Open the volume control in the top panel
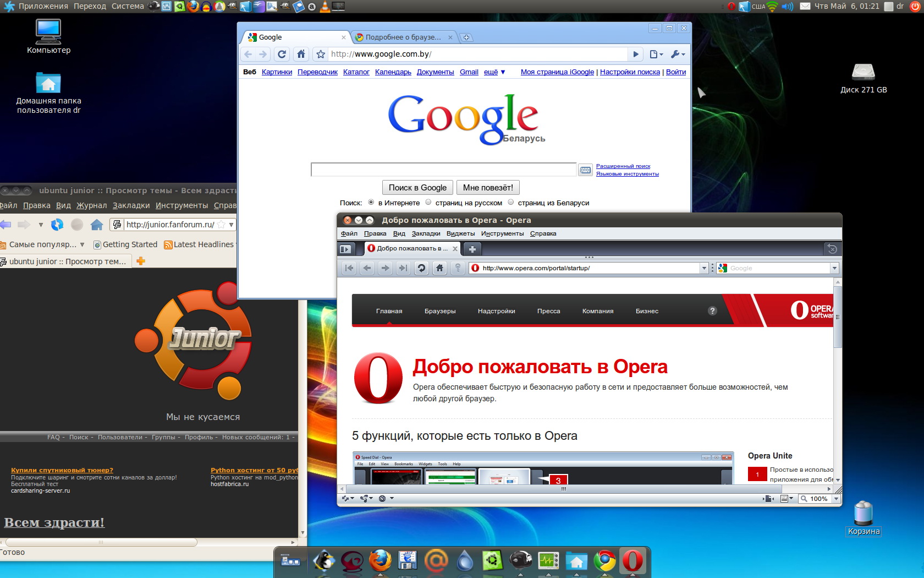The height and width of the screenshot is (578, 924). (x=787, y=6)
